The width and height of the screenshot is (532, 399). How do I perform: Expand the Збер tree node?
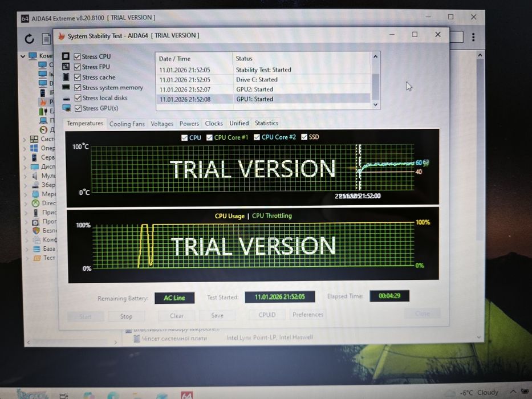coord(26,185)
